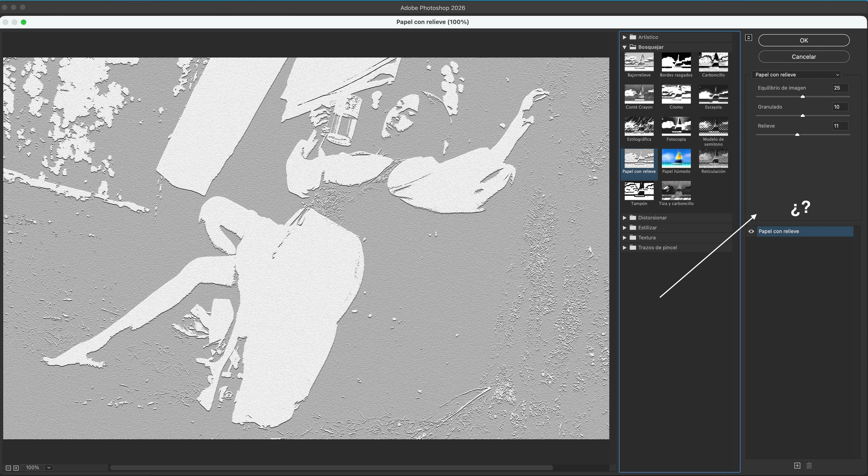This screenshot has height=476, width=868.
Task: Open the 100% zoom level dropdown
Action: (x=49, y=468)
